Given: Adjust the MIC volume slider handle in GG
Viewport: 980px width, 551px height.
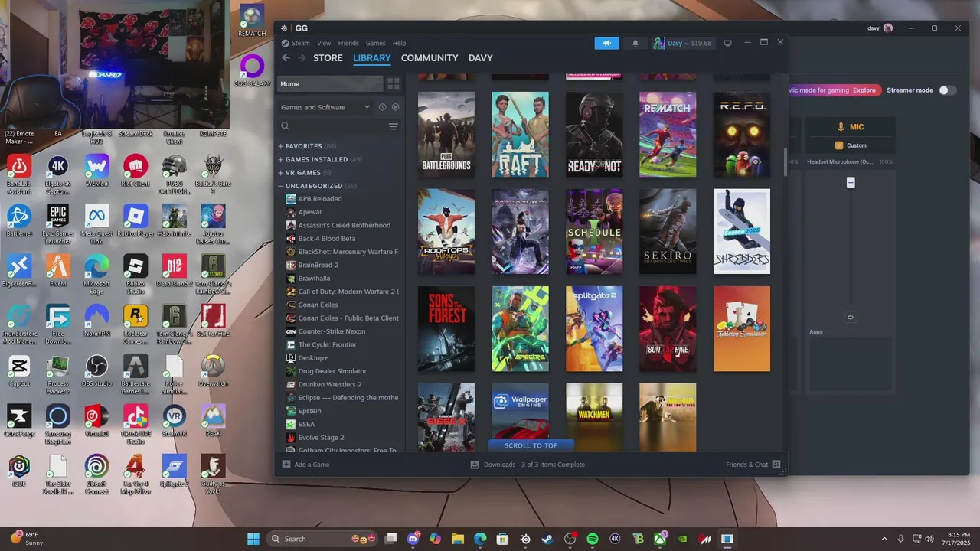Looking at the screenshot, I should coord(851,183).
